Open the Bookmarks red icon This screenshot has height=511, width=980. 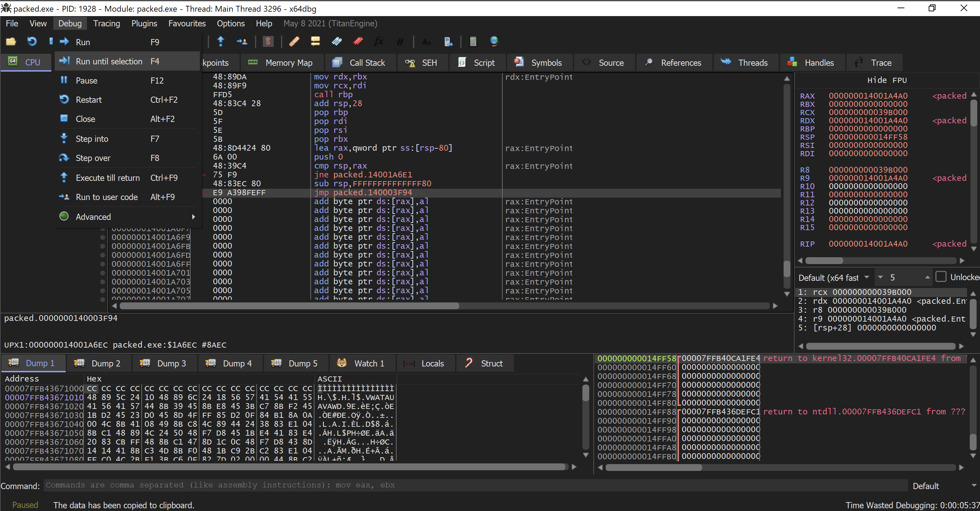coord(358,41)
